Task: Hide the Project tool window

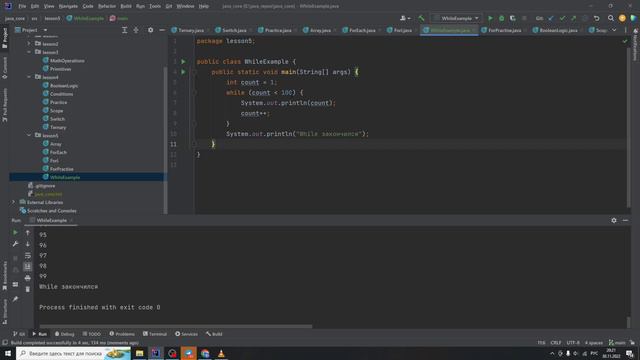Action: [x=162, y=30]
